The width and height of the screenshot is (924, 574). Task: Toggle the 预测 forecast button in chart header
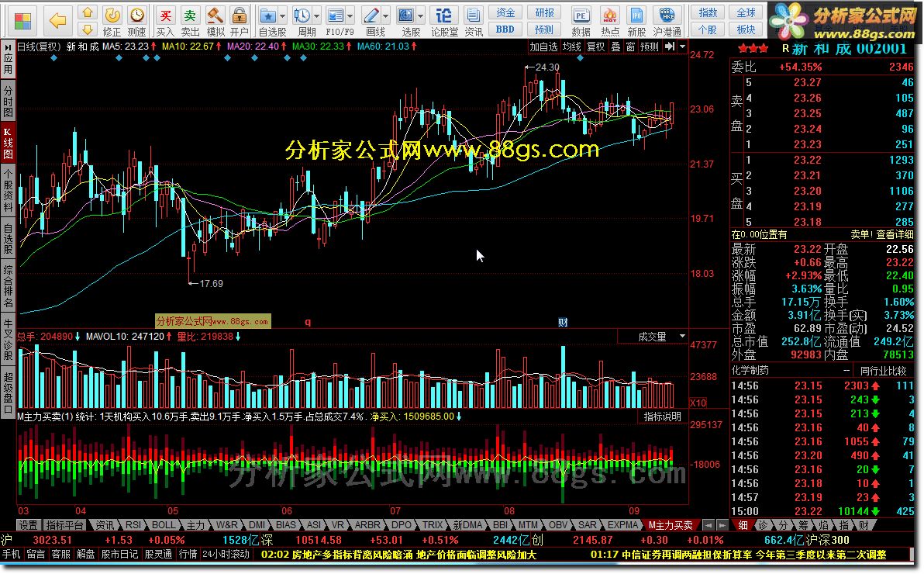tap(650, 47)
